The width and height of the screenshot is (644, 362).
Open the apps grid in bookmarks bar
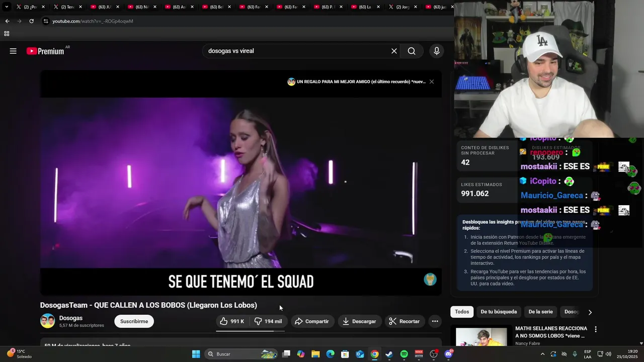pyautogui.click(x=7, y=34)
